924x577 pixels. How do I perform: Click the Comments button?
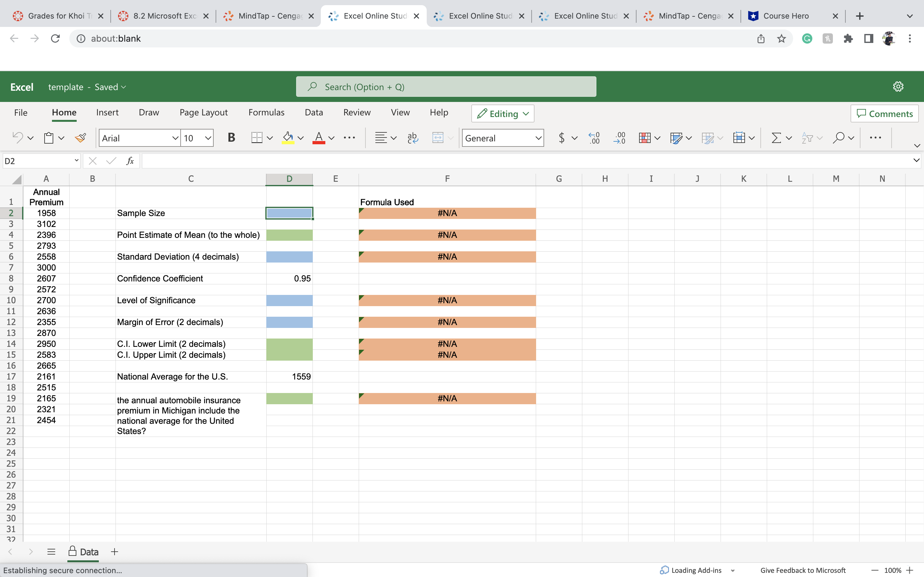pos(884,114)
